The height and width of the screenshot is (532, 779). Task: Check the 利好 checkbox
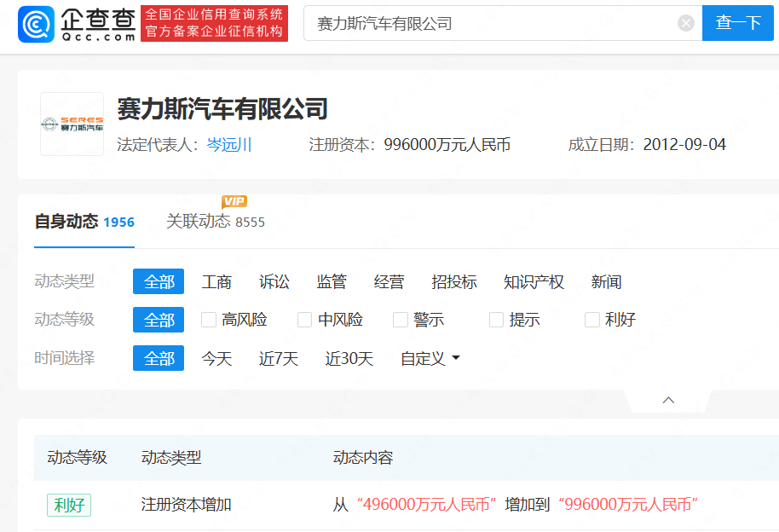(x=592, y=320)
